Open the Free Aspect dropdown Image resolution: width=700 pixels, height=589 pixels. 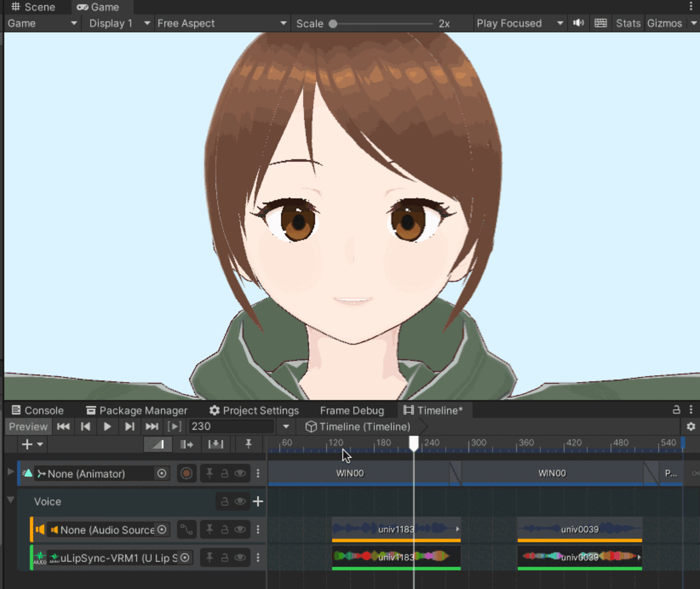click(221, 23)
